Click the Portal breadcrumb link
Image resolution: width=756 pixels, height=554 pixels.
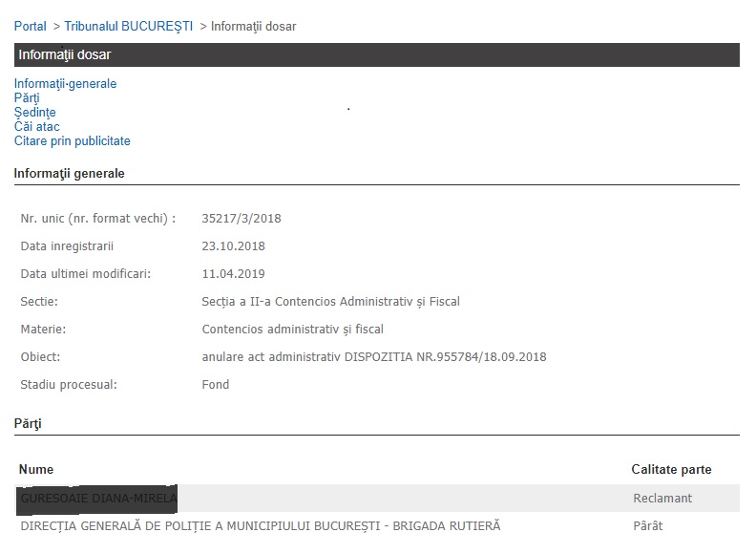coord(30,26)
